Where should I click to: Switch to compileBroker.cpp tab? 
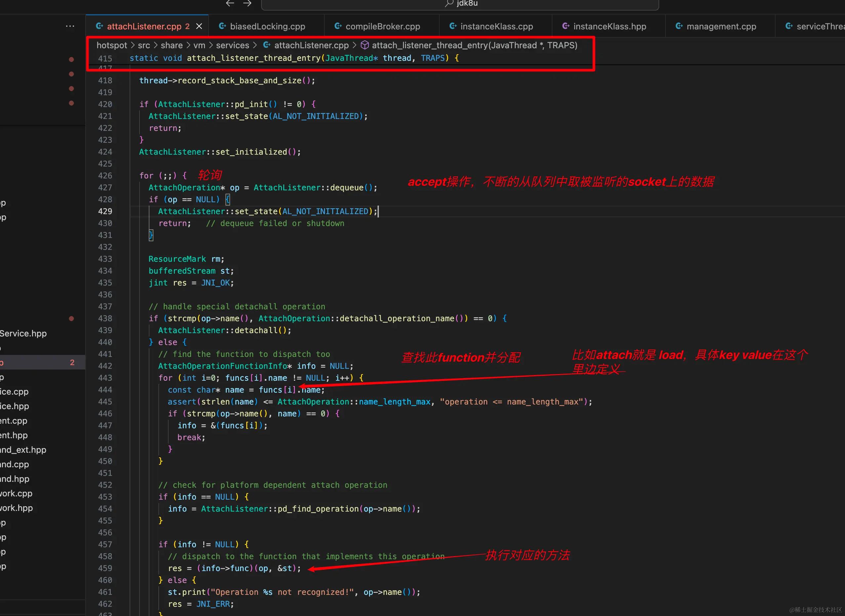[x=382, y=26]
